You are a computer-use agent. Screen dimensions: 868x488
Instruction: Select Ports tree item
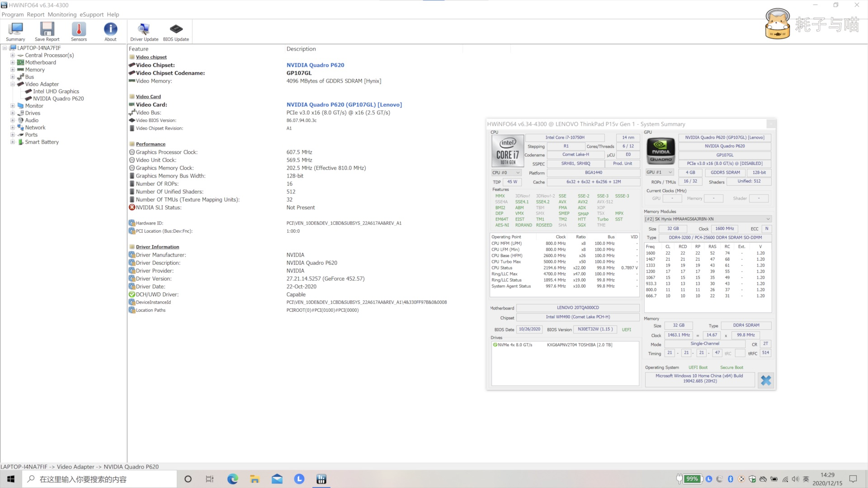(31, 135)
